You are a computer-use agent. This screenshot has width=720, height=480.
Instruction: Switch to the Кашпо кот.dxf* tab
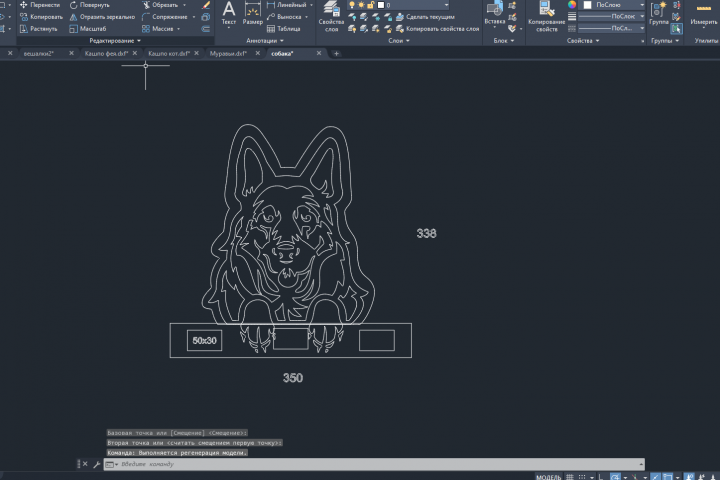(169, 54)
